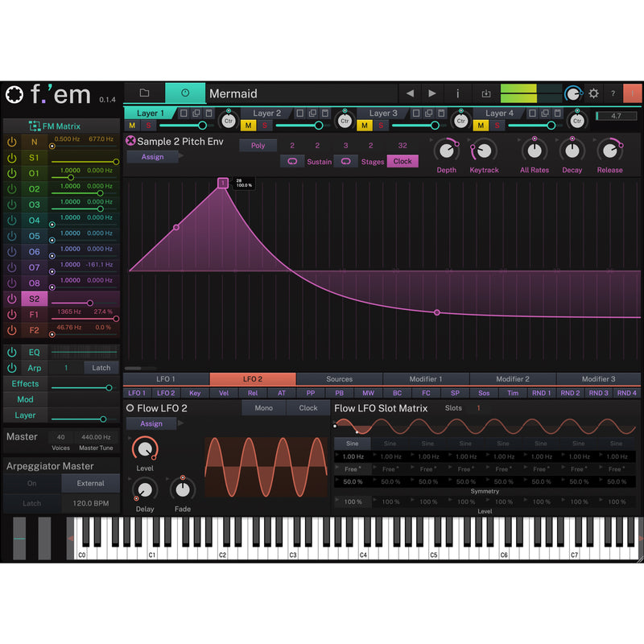
Task: Toggle the EQ power button
Action: tap(11, 353)
